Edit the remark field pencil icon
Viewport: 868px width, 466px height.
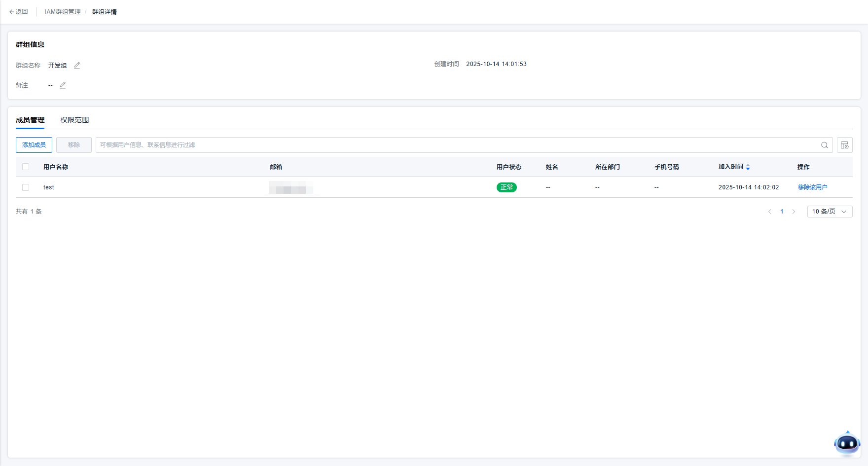coord(63,85)
